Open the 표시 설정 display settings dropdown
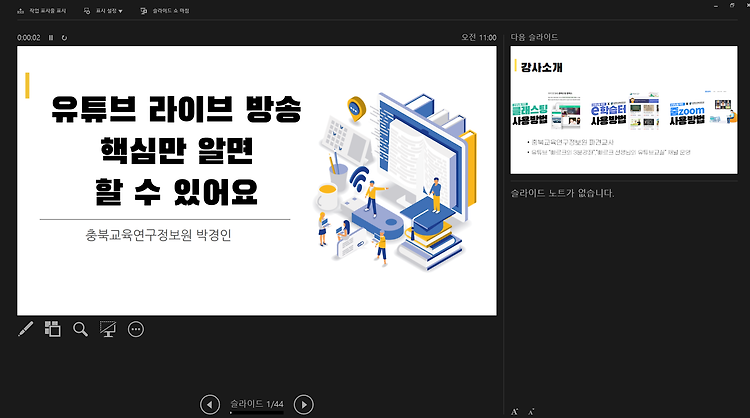 tap(103, 11)
